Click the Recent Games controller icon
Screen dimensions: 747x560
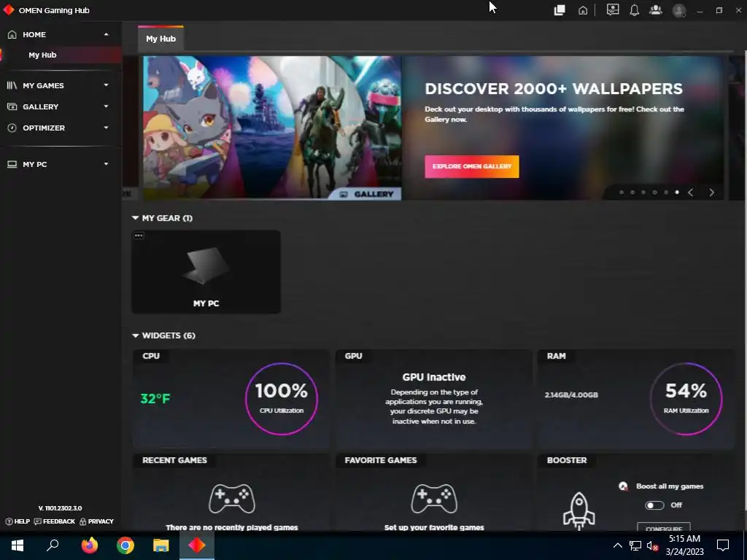pyautogui.click(x=232, y=499)
